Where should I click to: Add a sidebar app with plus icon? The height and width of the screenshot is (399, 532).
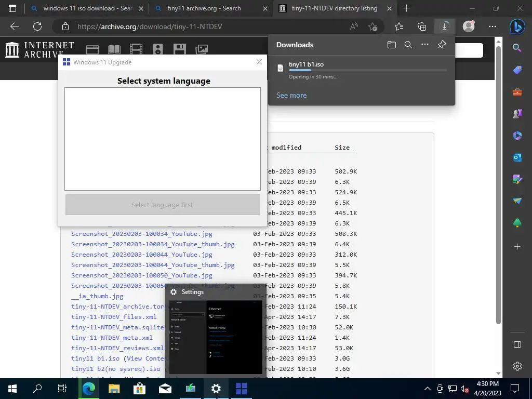(x=517, y=247)
